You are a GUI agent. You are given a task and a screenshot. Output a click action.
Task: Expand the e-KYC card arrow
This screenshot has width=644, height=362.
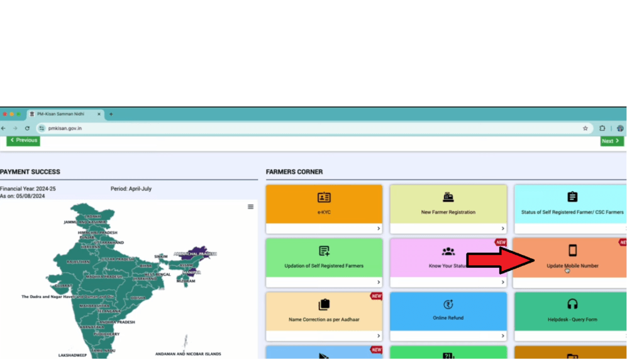tap(379, 229)
